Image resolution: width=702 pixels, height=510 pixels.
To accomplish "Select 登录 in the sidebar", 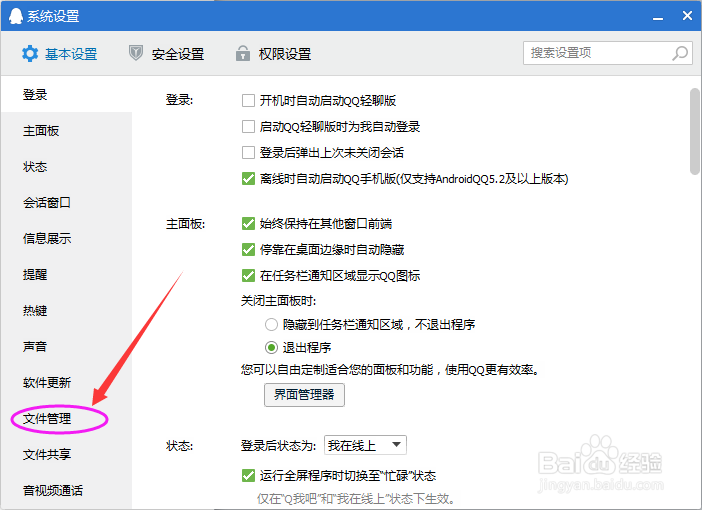I will [66, 94].
